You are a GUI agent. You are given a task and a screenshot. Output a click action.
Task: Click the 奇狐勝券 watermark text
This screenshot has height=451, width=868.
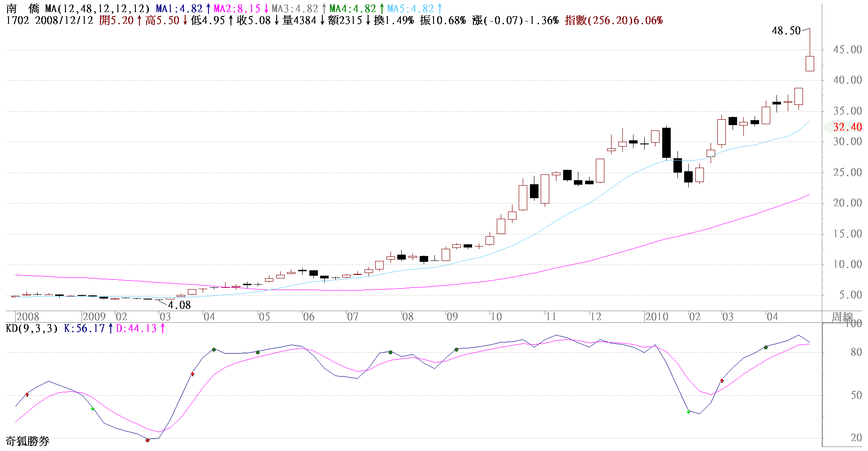pos(27,441)
